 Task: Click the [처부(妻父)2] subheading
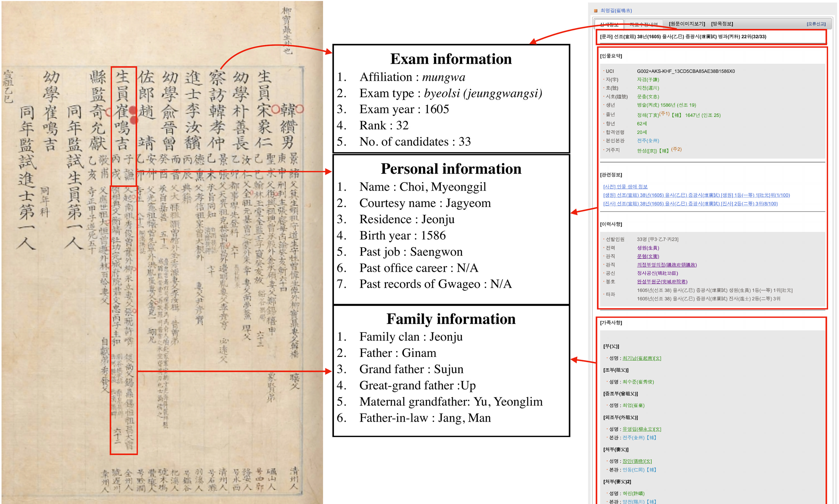(x=617, y=482)
